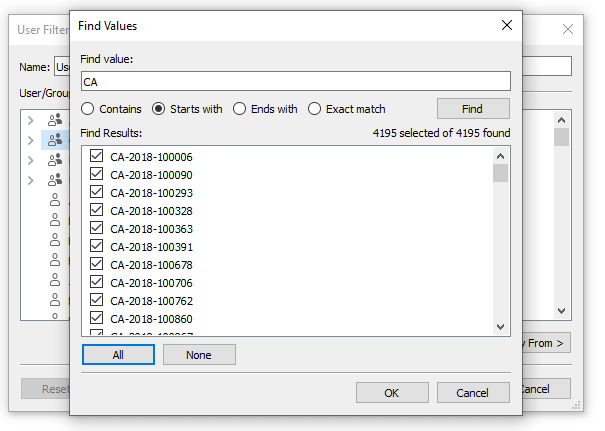
Task: Click the Find button
Action: click(473, 109)
